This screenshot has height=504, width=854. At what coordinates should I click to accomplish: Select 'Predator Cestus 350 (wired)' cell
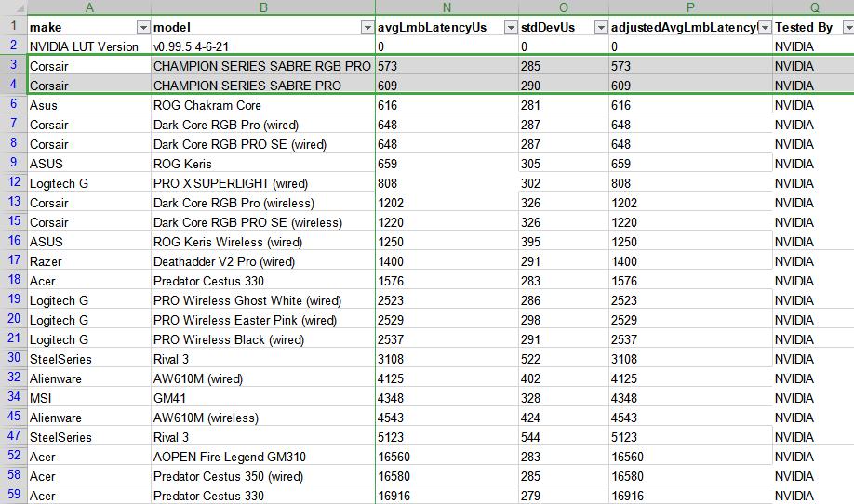263,477
